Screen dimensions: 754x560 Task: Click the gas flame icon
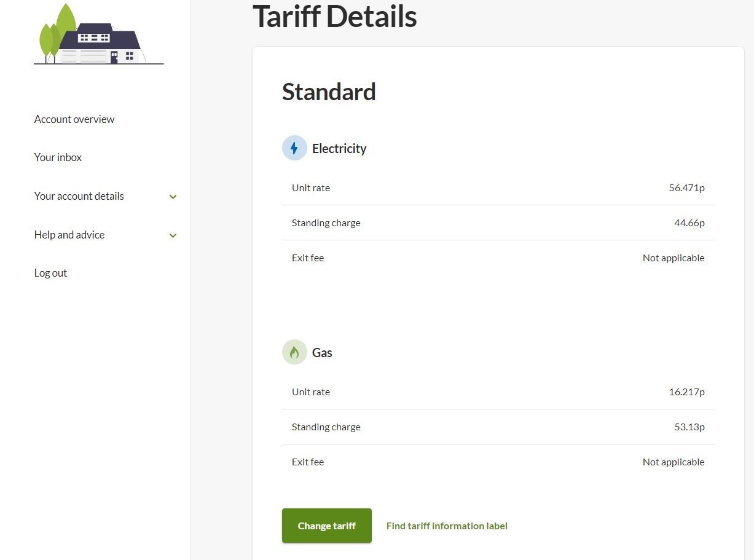pos(294,352)
